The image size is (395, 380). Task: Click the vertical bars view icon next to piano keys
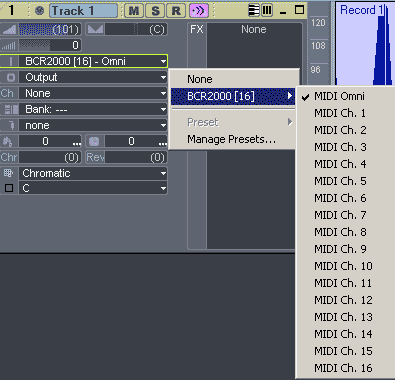(267, 11)
